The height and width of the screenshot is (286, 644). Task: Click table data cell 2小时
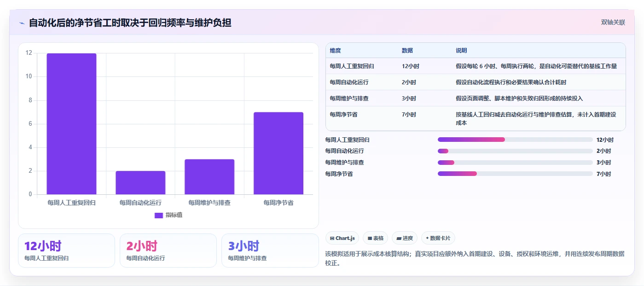coord(409,82)
